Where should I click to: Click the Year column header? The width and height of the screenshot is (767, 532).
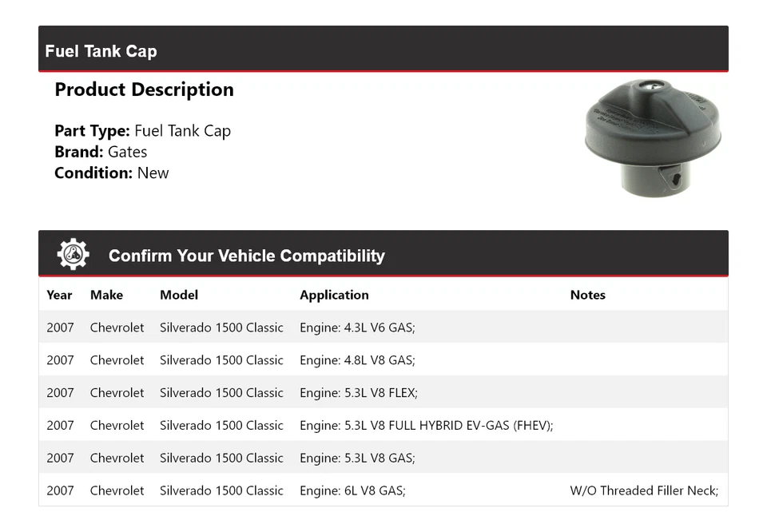(59, 295)
